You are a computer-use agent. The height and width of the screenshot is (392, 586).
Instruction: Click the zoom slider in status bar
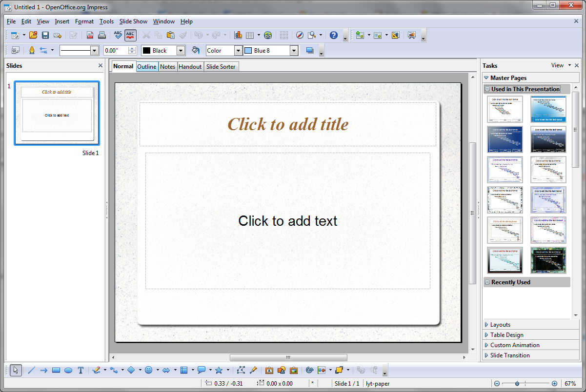tap(525, 384)
